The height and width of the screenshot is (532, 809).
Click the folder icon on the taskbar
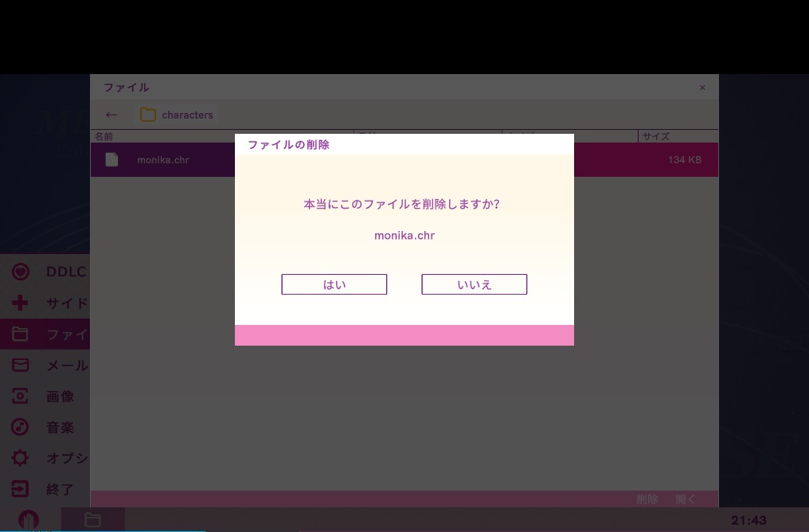(x=93, y=519)
